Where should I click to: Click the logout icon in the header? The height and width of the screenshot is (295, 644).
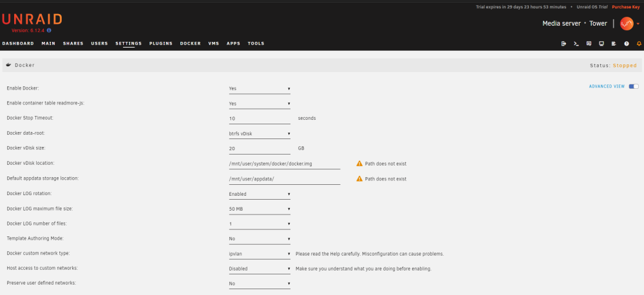tap(563, 44)
